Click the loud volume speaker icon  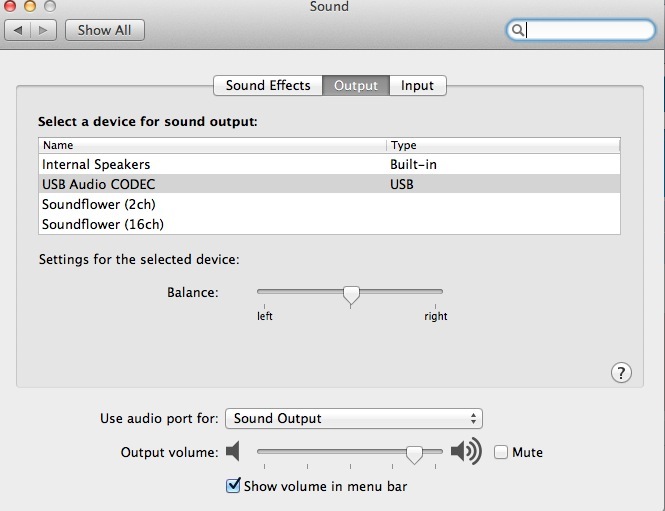tap(466, 451)
